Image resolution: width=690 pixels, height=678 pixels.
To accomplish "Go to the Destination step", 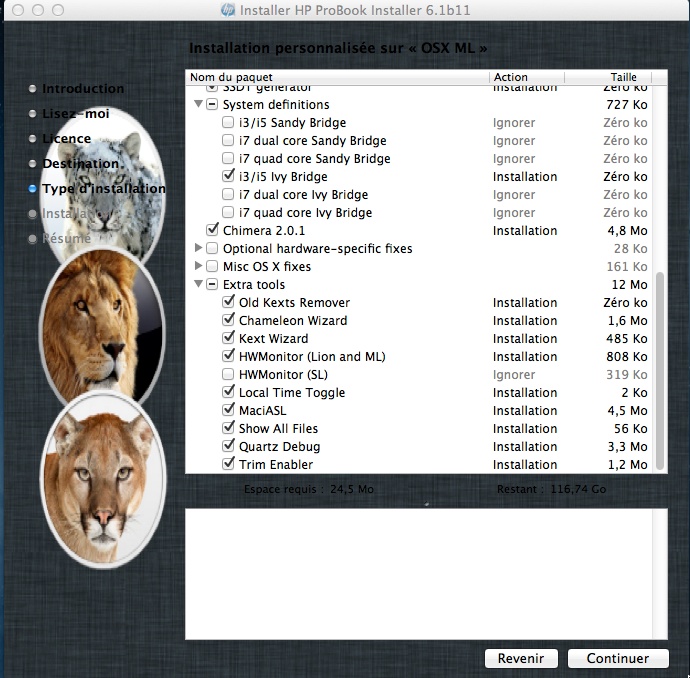I will [x=81, y=164].
